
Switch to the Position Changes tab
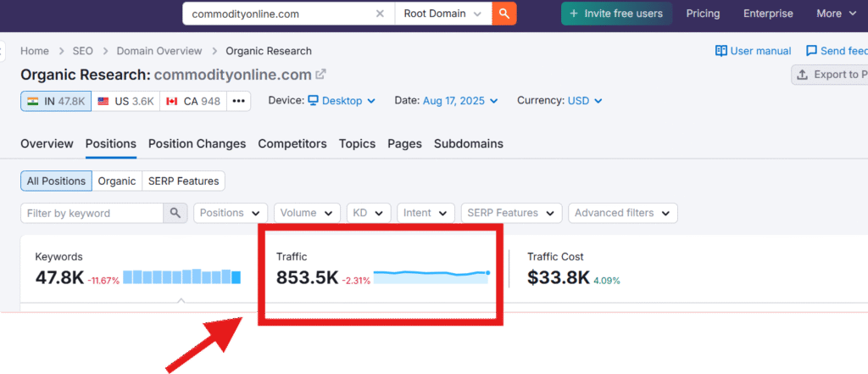coord(197,143)
